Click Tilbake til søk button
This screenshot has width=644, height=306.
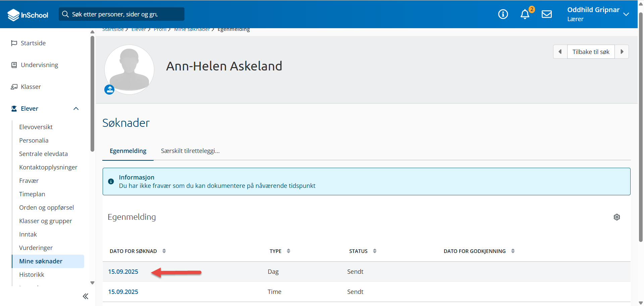[591, 52]
